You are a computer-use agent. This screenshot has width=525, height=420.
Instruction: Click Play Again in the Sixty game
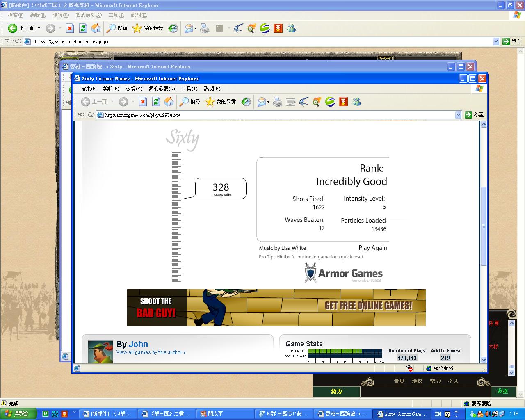[x=373, y=247]
